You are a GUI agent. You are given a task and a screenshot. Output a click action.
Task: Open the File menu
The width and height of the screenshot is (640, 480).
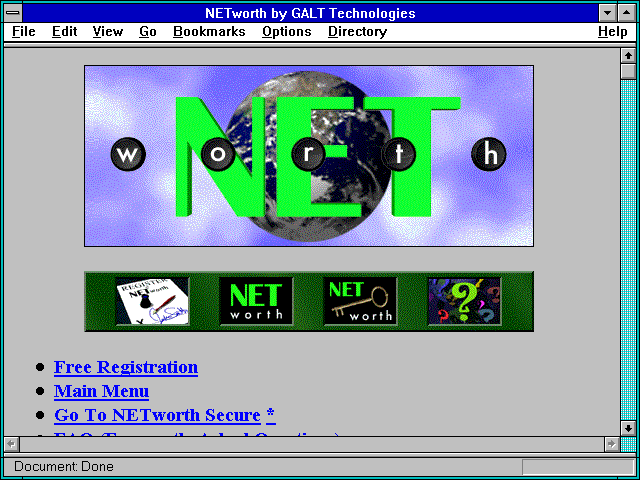click(24, 32)
